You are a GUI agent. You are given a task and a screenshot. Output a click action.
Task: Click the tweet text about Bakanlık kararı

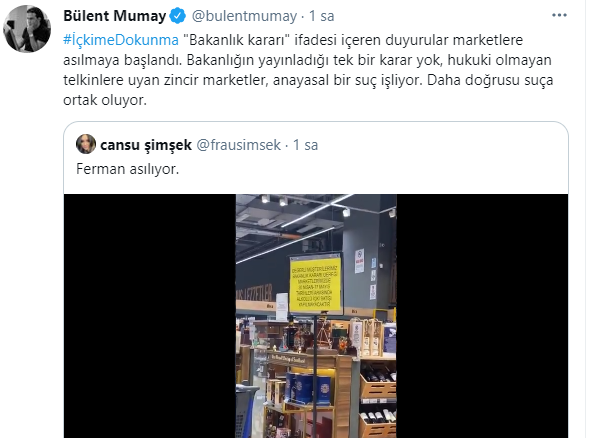coord(308,70)
